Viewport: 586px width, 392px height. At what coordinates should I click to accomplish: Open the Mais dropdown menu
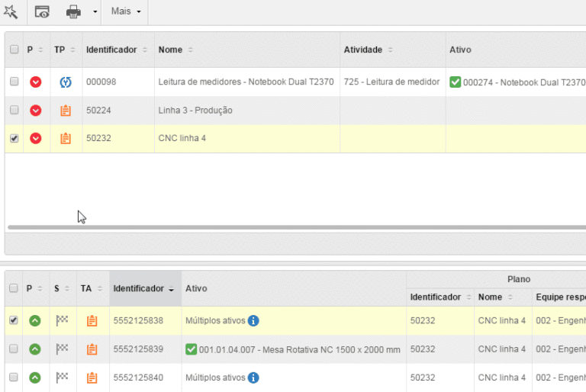126,11
